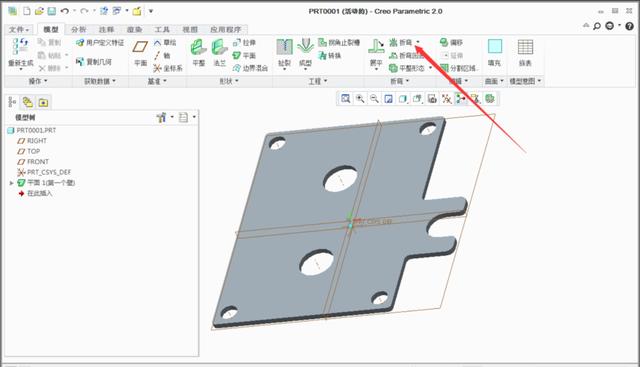The width and height of the screenshot is (640, 367).
Task: Repaint the graphics window
Action: [x=389, y=99]
